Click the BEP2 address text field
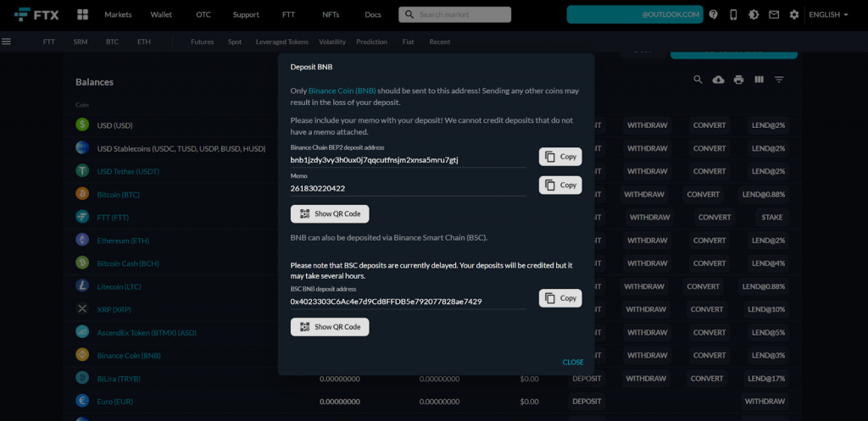The height and width of the screenshot is (421, 868). [408, 160]
